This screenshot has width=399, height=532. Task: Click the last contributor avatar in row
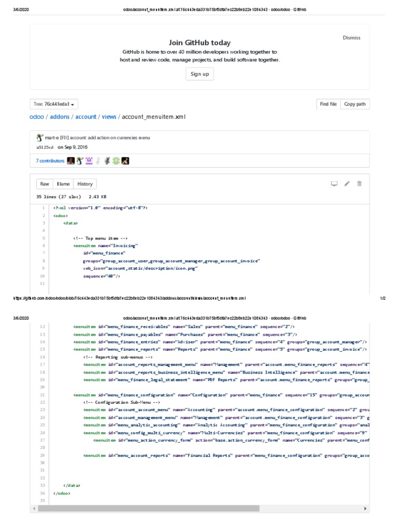[125, 161]
